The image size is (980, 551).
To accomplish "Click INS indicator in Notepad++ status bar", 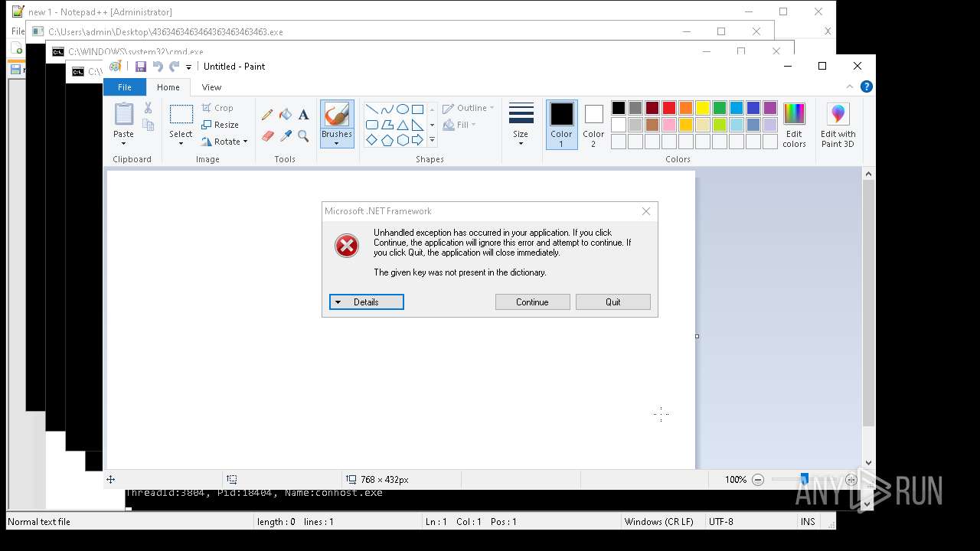I will pos(808,522).
